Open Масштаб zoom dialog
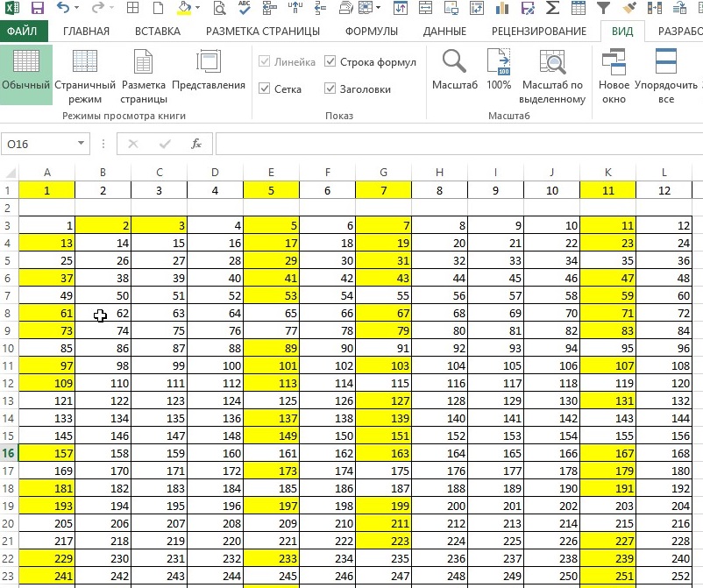 click(455, 69)
